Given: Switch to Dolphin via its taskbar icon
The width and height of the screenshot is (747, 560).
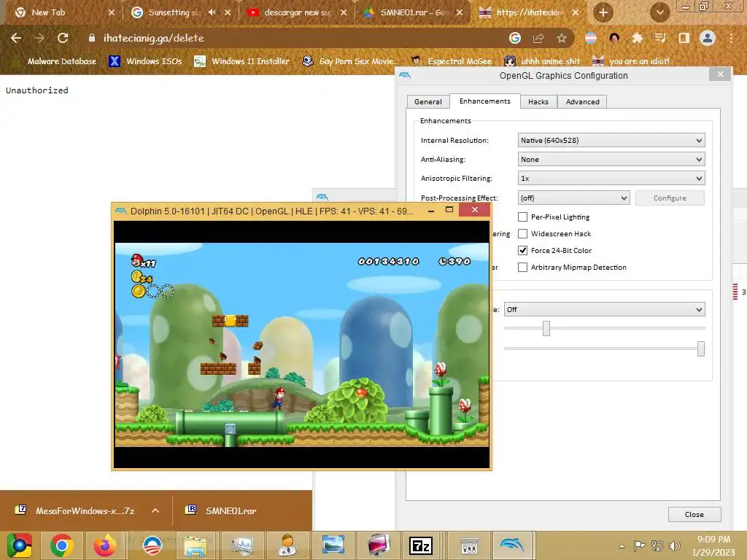Looking at the screenshot, I should click(511, 545).
